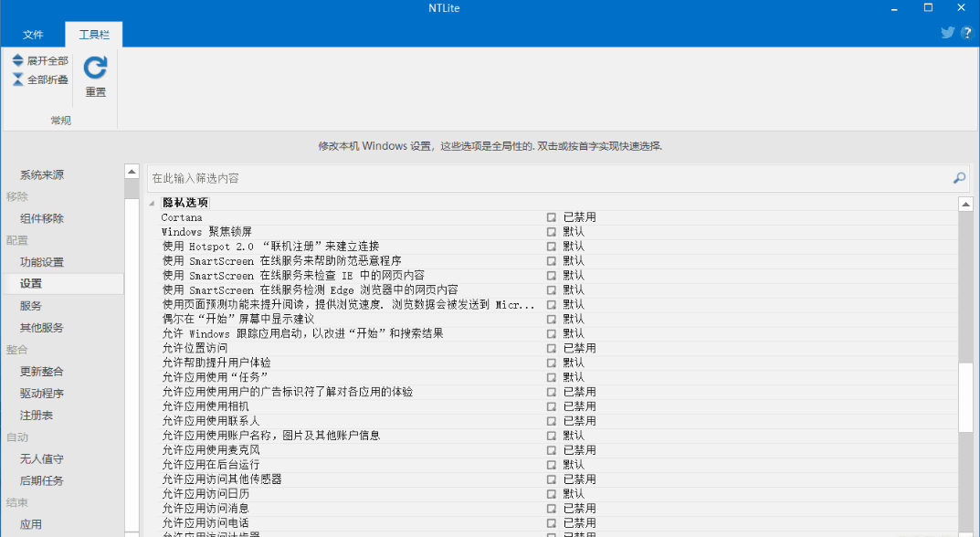The image size is (980, 537).
Task: Open 组件移除 in the sidebar
Action: coord(41,218)
